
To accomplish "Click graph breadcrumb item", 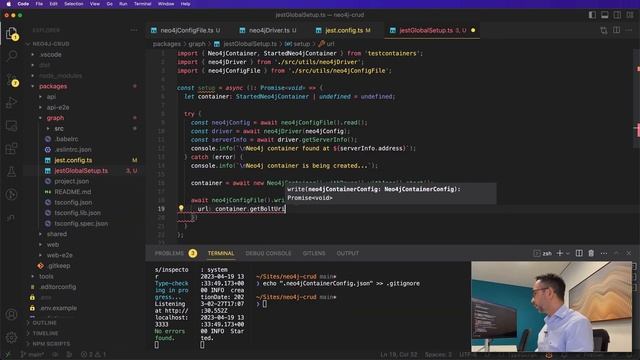I will [x=197, y=44].
